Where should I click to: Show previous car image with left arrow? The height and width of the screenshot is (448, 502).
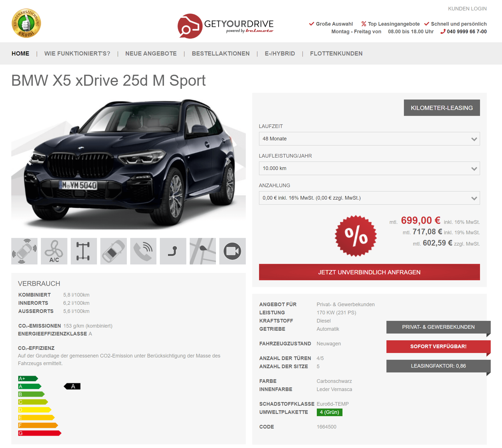29,162
